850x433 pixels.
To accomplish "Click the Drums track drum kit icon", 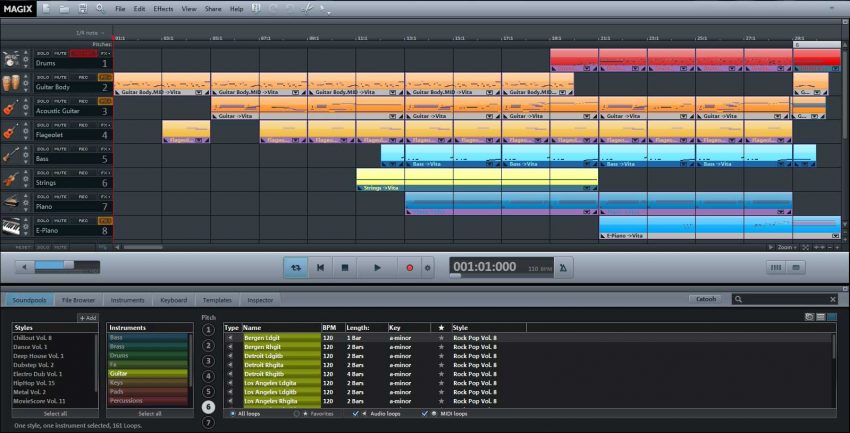I will click(11, 59).
